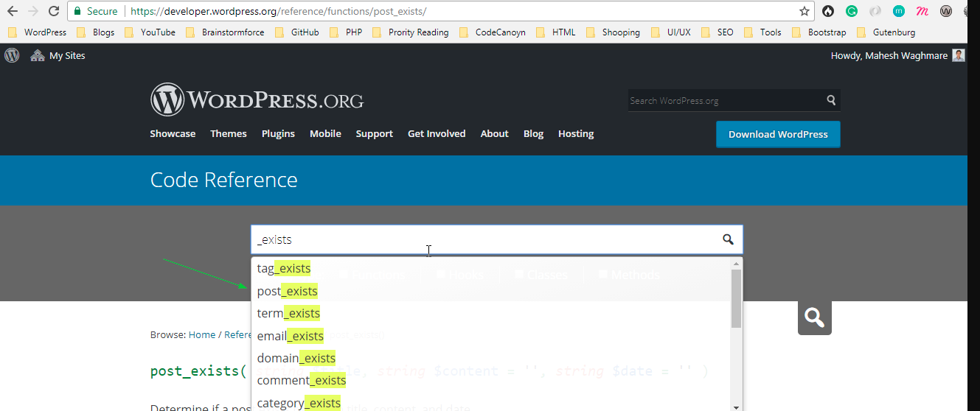980x411 pixels.
Task: Click suggestion list scroll-up arrow
Action: point(736,263)
